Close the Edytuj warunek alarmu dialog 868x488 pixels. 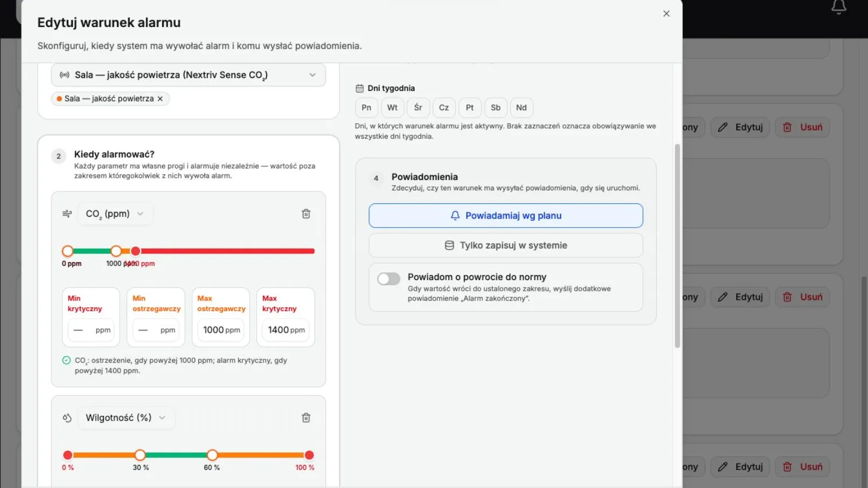tap(666, 14)
